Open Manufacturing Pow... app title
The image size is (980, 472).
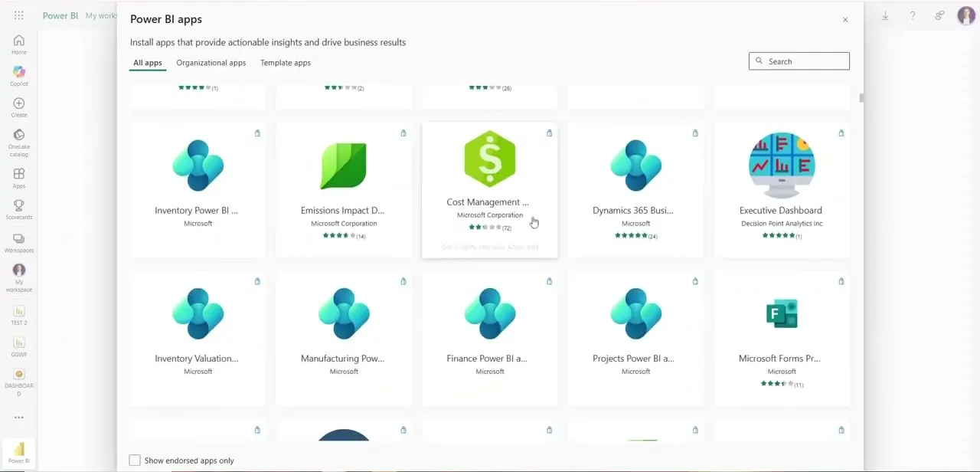tap(342, 359)
